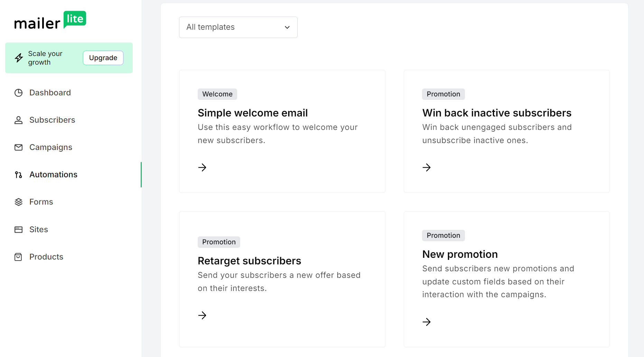Select the Dashboard clock icon
The image size is (644, 357).
pyautogui.click(x=18, y=93)
